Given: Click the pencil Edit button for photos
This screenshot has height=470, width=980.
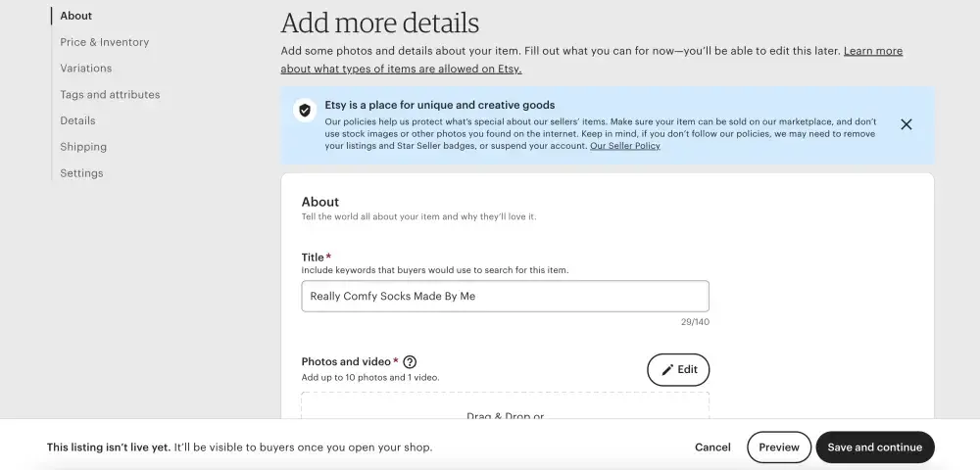Looking at the screenshot, I should pos(678,370).
